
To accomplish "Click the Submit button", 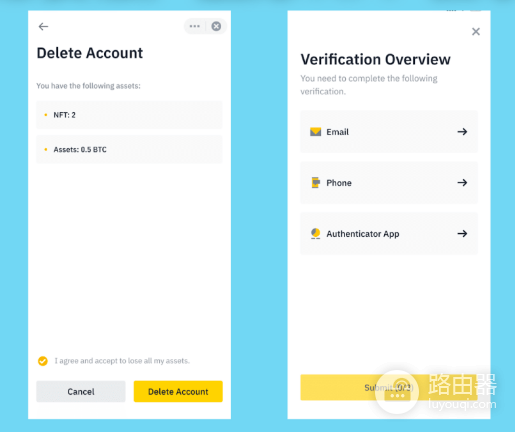I will pos(389,387).
